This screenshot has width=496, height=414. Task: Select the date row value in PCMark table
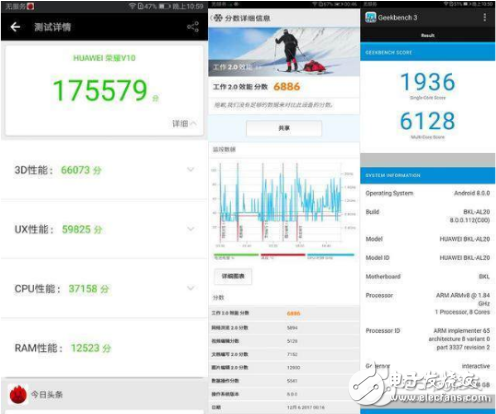(x=306, y=407)
